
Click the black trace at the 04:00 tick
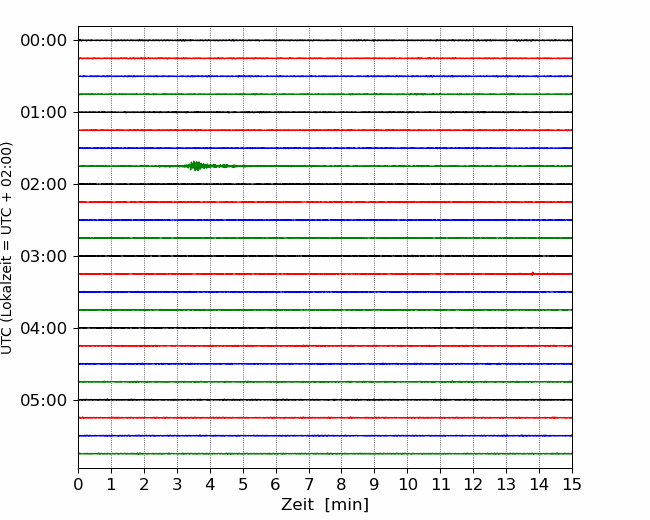pyautogui.click(x=325, y=328)
